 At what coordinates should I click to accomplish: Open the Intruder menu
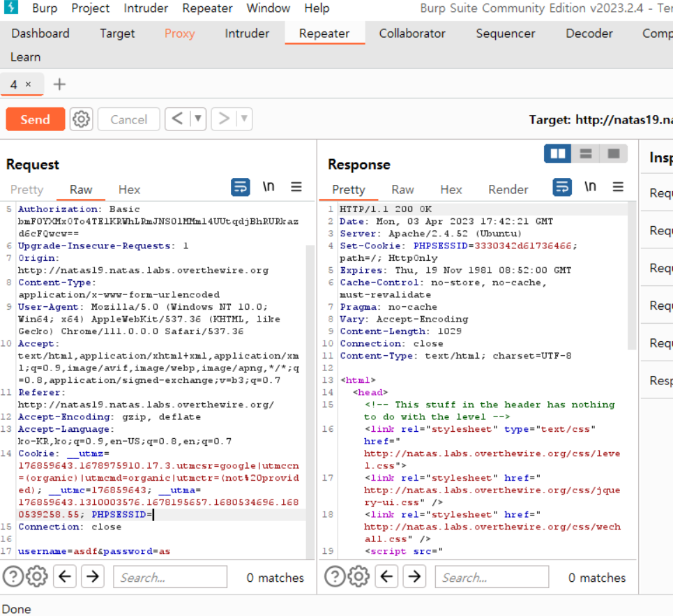pos(146,8)
